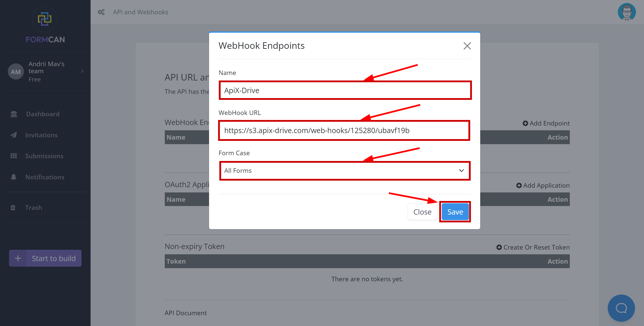Open Trash in the sidebar

(34, 208)
